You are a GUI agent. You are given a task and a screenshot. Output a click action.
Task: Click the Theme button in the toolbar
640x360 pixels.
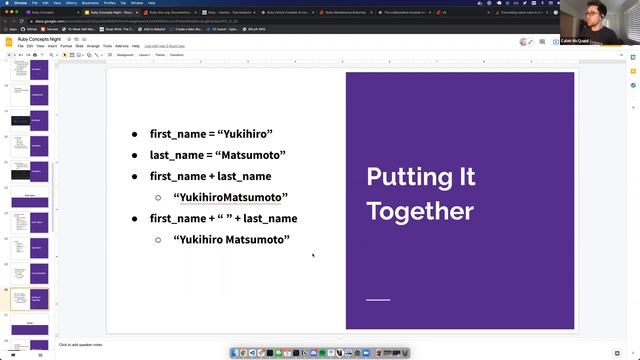click(x=160, y=55)
